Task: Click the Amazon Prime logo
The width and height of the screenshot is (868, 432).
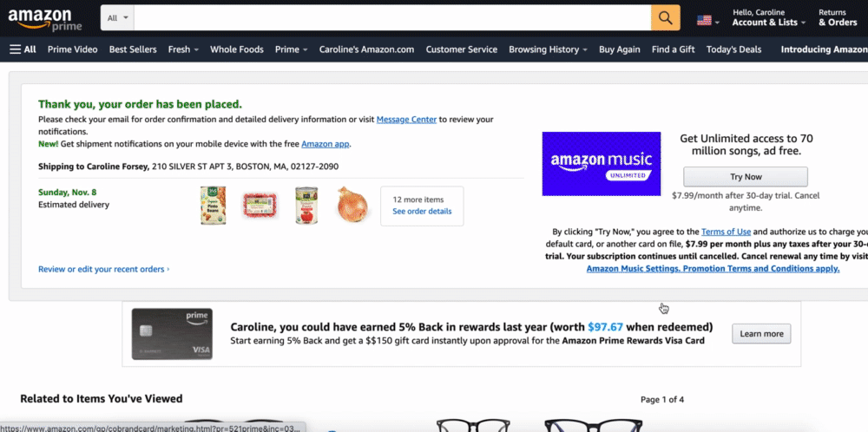Action: [x=45, y=19]
